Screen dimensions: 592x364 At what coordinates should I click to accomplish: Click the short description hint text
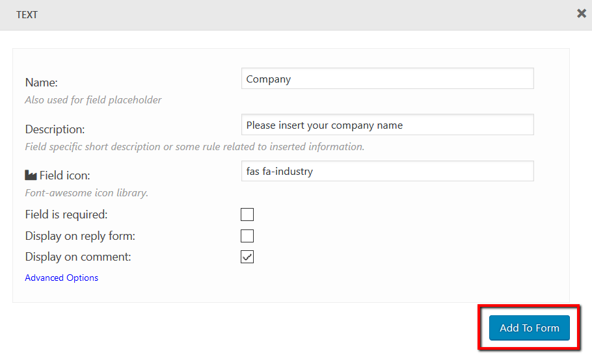pos(195,147)
